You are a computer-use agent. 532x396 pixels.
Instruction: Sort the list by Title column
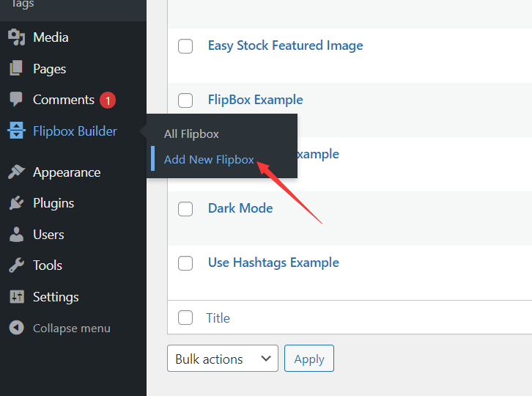pos(218,318)
